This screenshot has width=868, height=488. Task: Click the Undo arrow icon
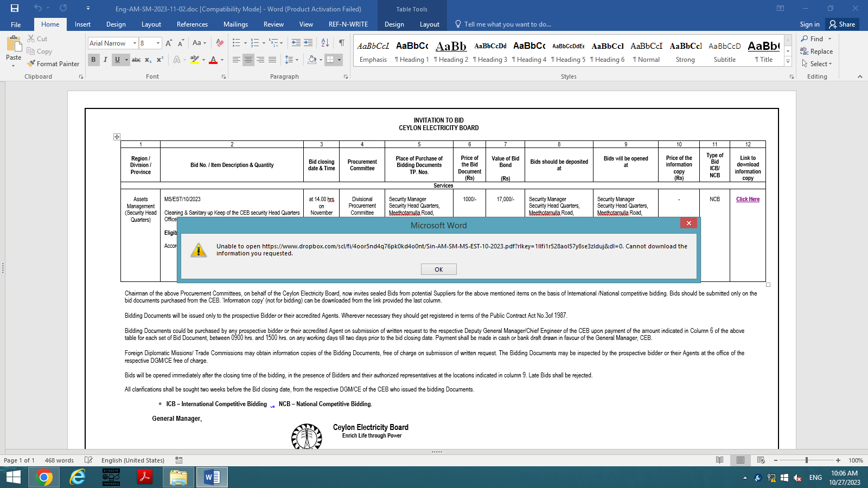point(37,8)
